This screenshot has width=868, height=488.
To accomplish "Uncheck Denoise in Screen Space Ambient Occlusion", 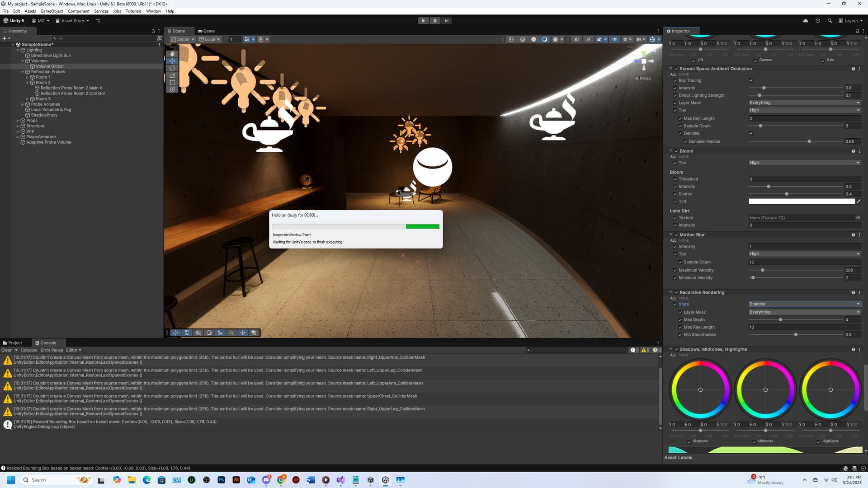I will tap(751, 133).
